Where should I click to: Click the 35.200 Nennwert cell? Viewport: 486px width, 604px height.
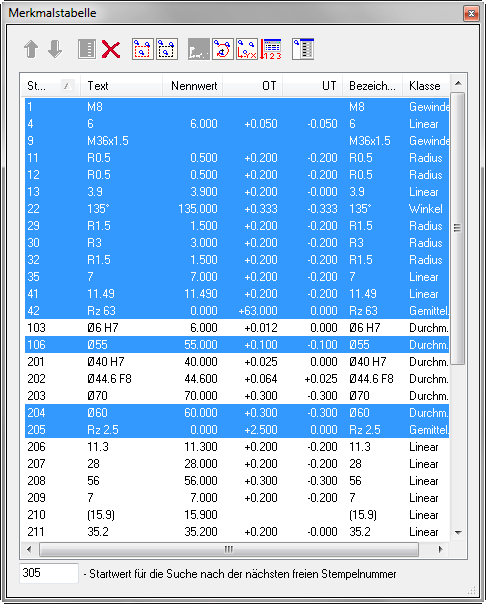[x=201, y=532]
